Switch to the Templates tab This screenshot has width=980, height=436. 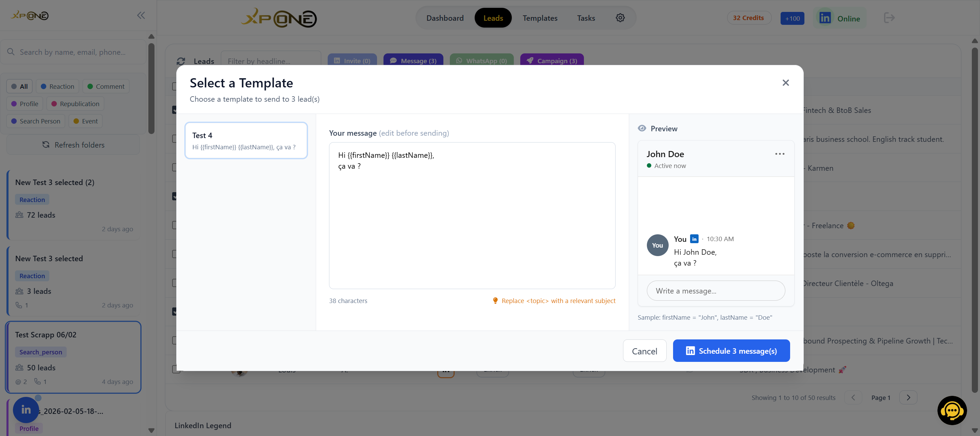tap(540, 18)
